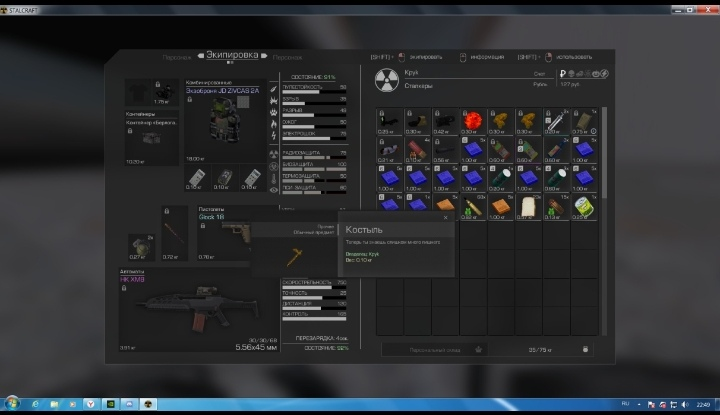Select the white bread slice item

pos(529,207)
